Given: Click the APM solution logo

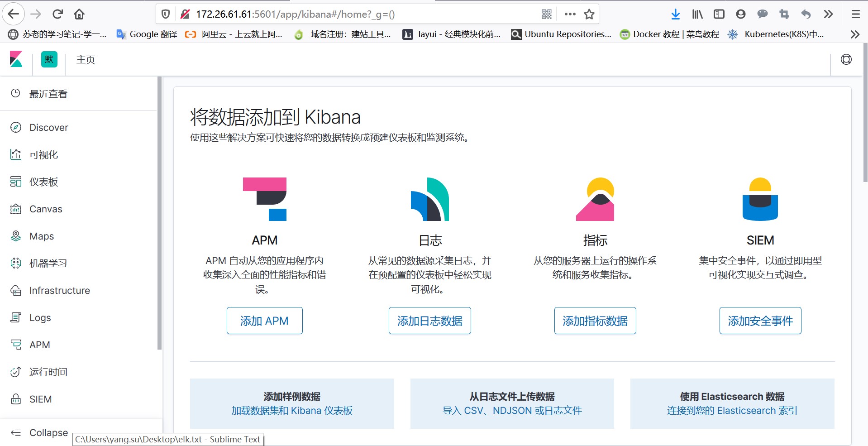Looking at the screenshot, I should 265,199.
